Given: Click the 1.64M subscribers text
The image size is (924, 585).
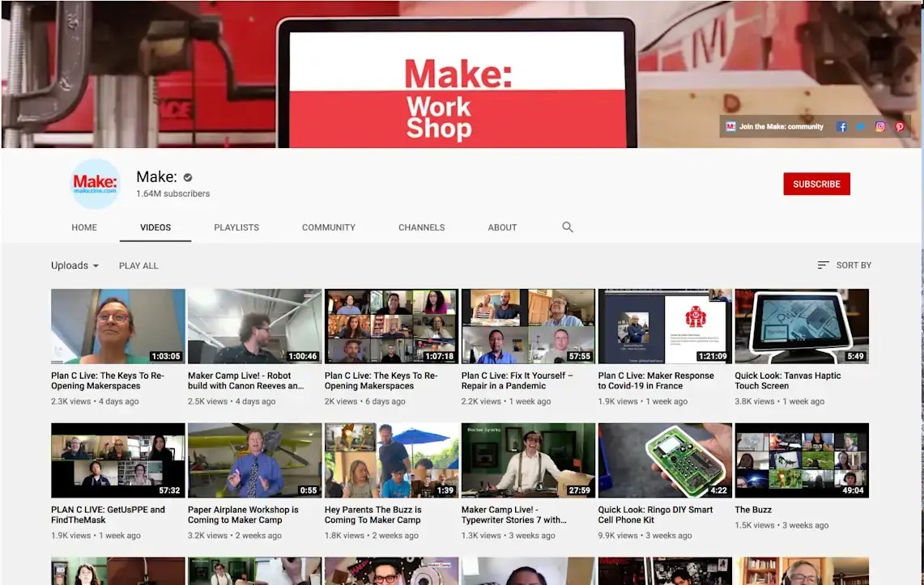Looking at the screenshot, I should pos(172,193).
